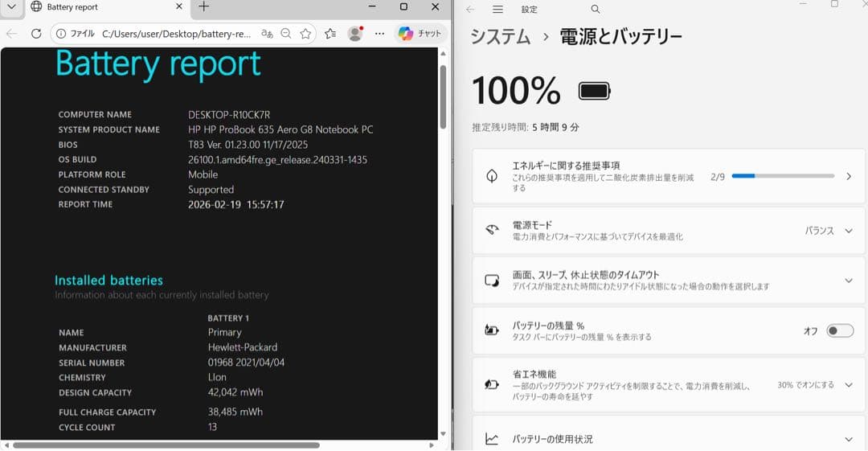Minimize the Settings window
This screenshot has height=451, width=868.
coord(803,4)
